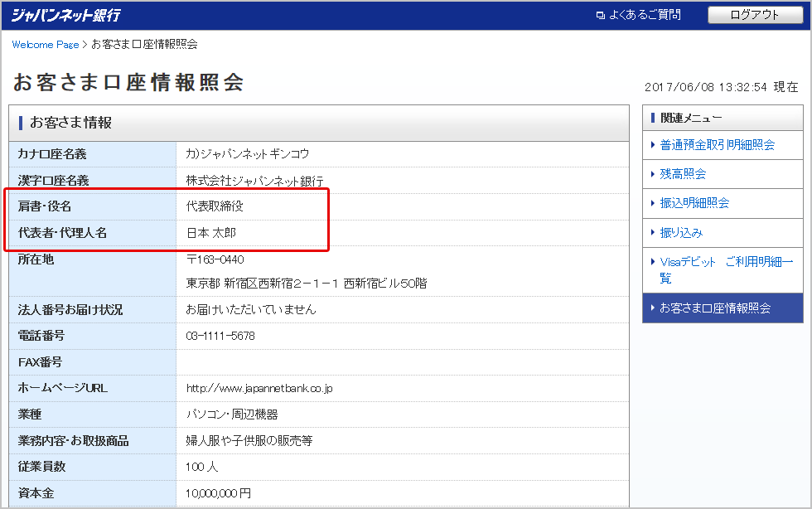Open 振込明細照会 menu item
Screen dimensions: 812x509
pos(694,203)
